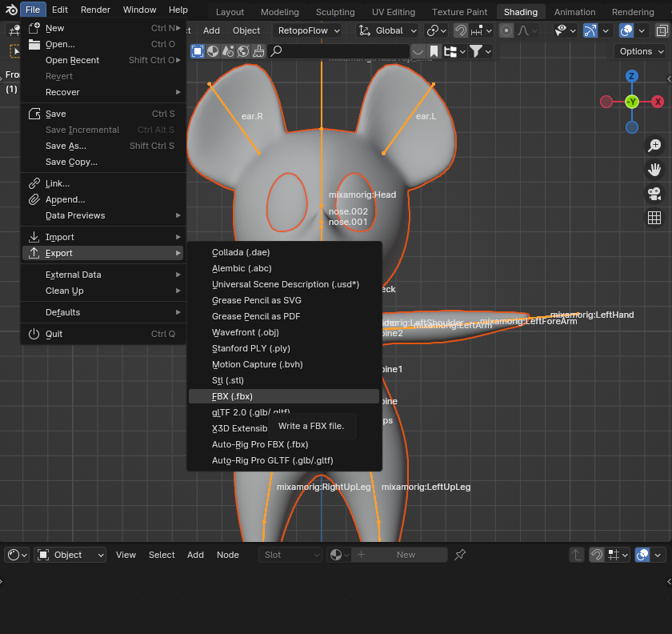Switch to the UV Editing workspace tab
Viewport: 672px width, 634px height.
pyautogui.click(x=394, y=12)
